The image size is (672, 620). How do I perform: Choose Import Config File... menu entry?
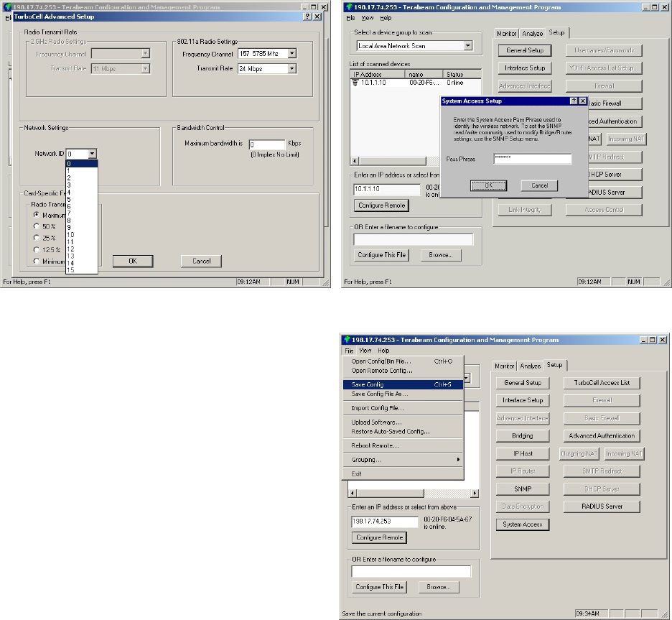[x=403, y=408]
